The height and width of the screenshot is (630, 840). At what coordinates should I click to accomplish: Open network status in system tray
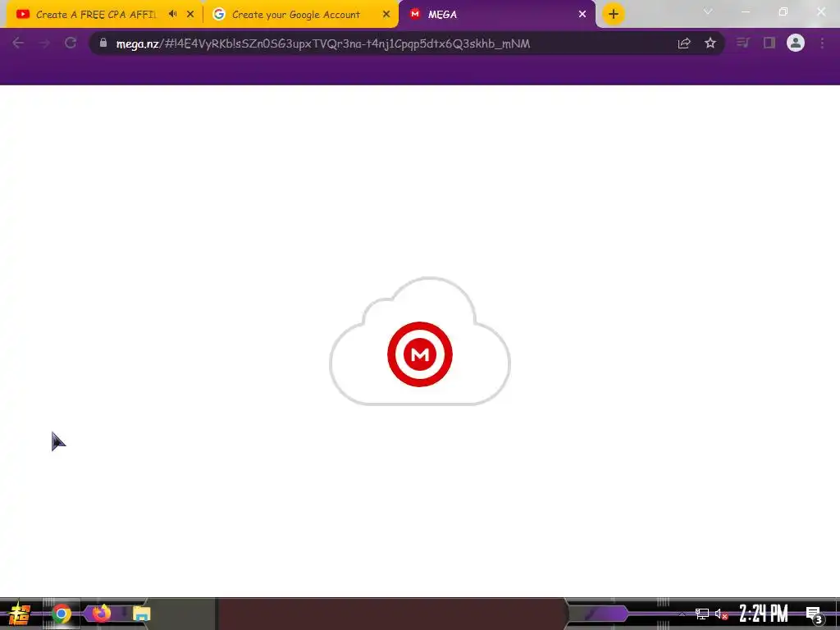[x=702, y=614]
